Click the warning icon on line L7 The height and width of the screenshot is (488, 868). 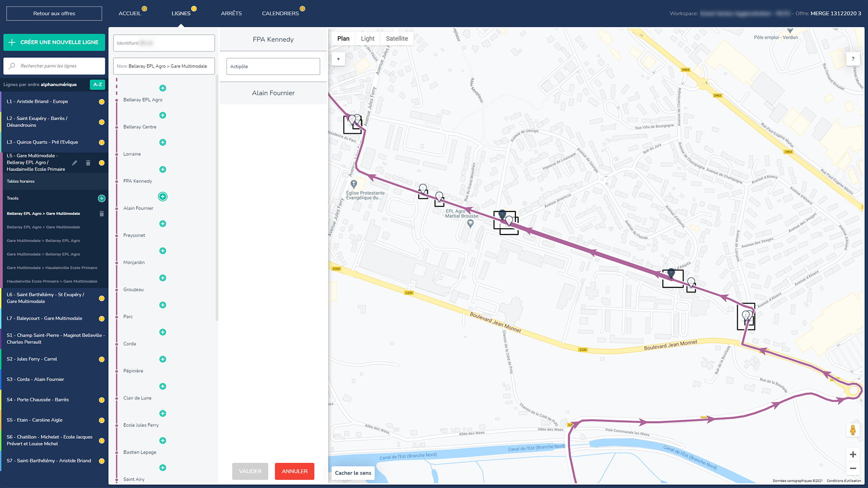[x=102, y=319]
